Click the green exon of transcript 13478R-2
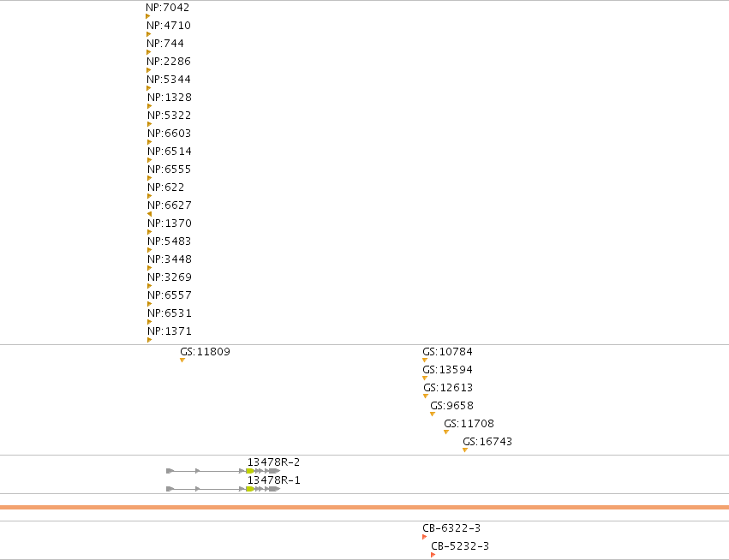Image resolution: width=729 pixels, height=560 pixels. (250, 471)
